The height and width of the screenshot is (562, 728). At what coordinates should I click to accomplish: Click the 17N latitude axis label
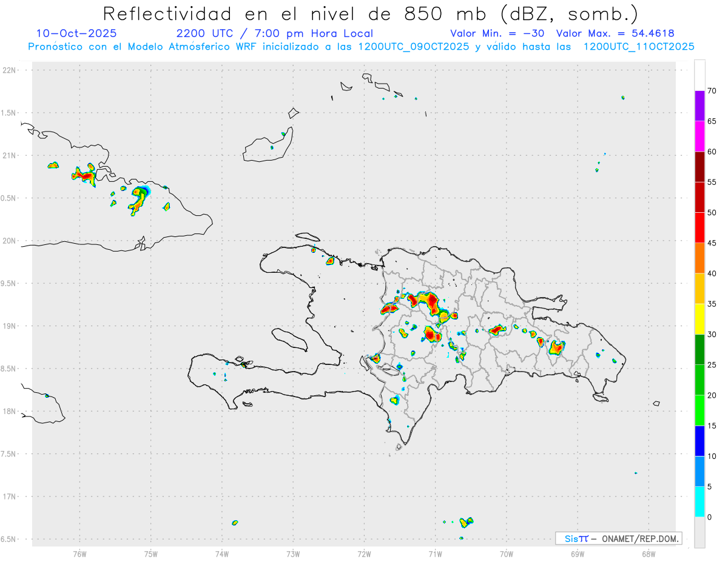click(x=10, y=497)
